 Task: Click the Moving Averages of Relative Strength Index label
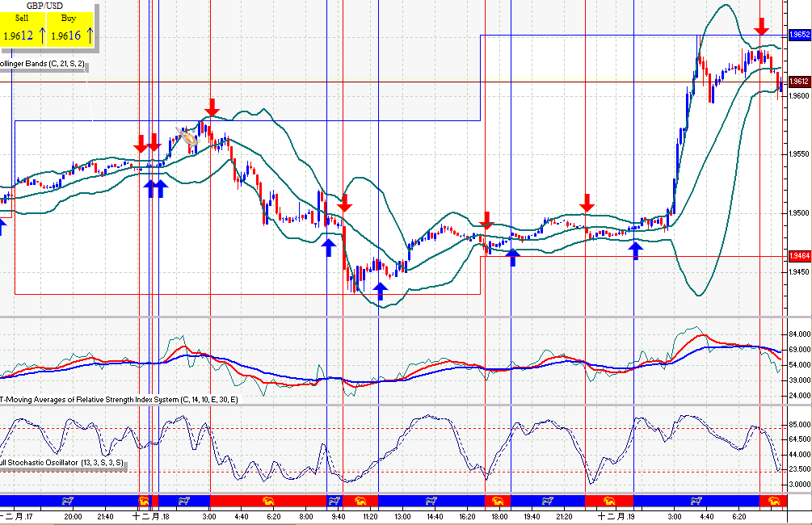(119, 400)
